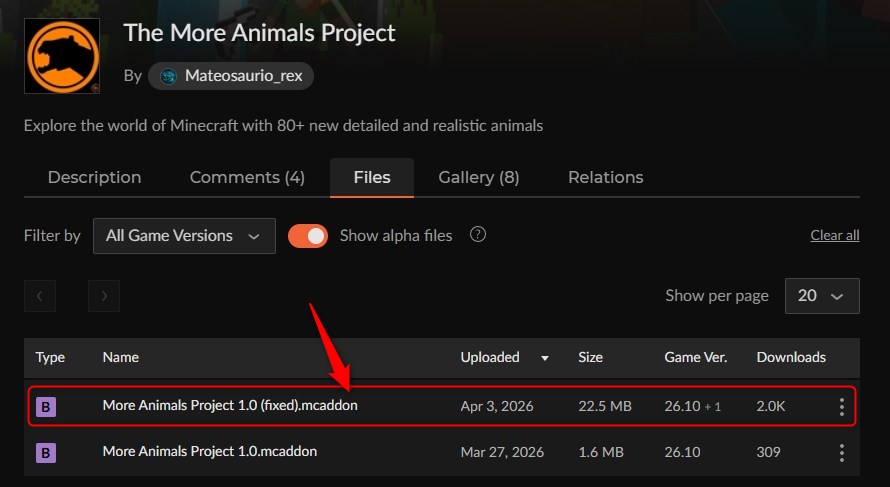Sort files by Uploaded column

490,357
